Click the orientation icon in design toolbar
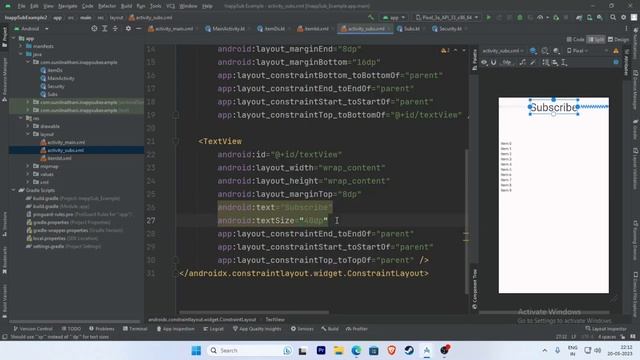The height and width of the screenshot is (360, 640). [545, 51]
